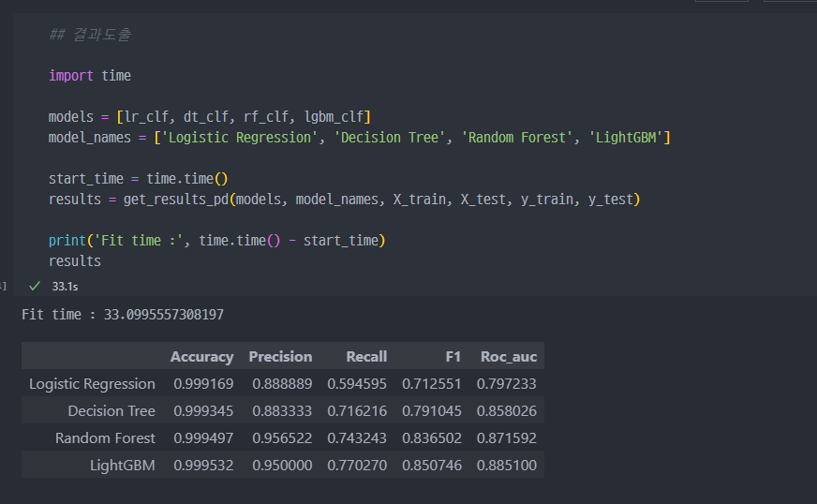Click Logistic Regression precision 0.888889
817x504 pixels.
pyautogui.click(x=282, y=384)
